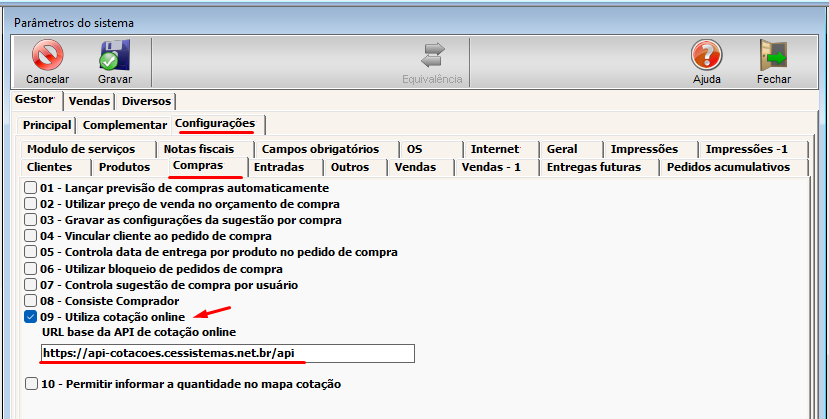Disable checkbox 09 Utiliza cotação online
The image size is (829, 419).
(31, 317)
